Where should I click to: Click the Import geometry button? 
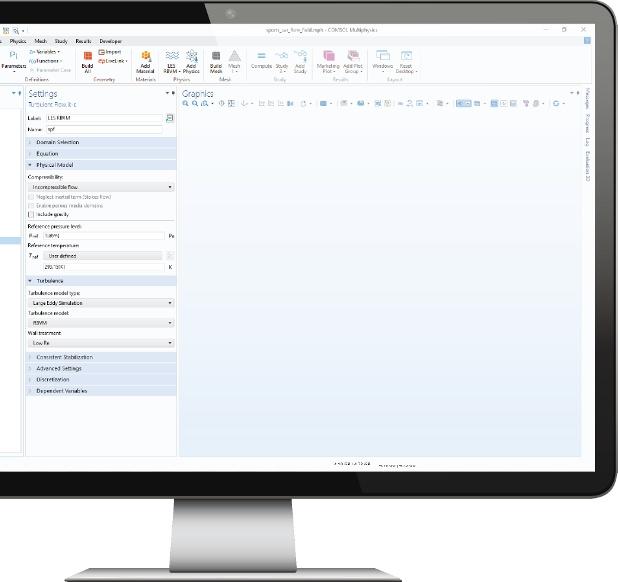coord(110,52)
